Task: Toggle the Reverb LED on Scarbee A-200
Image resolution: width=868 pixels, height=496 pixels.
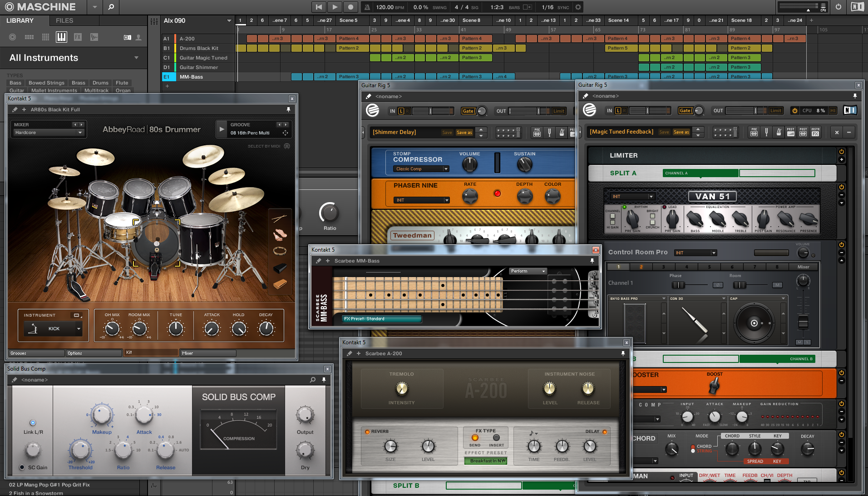Action: (x=367, y=432)
